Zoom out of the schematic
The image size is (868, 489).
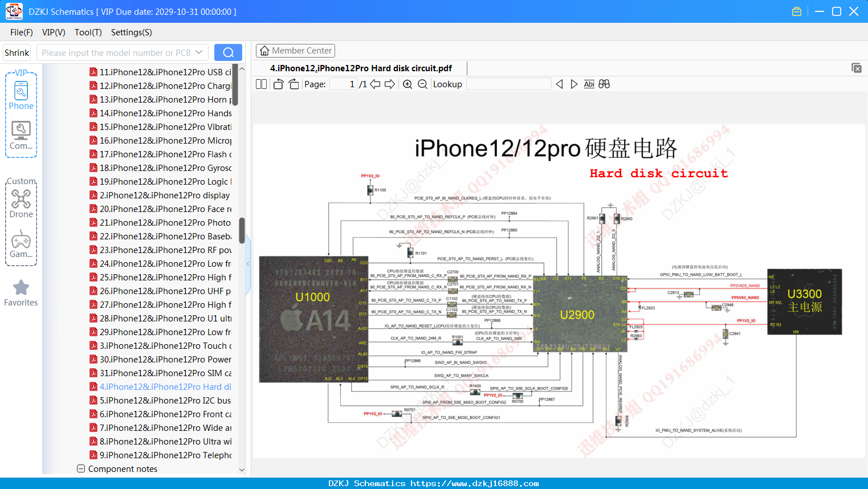(422, 84)
